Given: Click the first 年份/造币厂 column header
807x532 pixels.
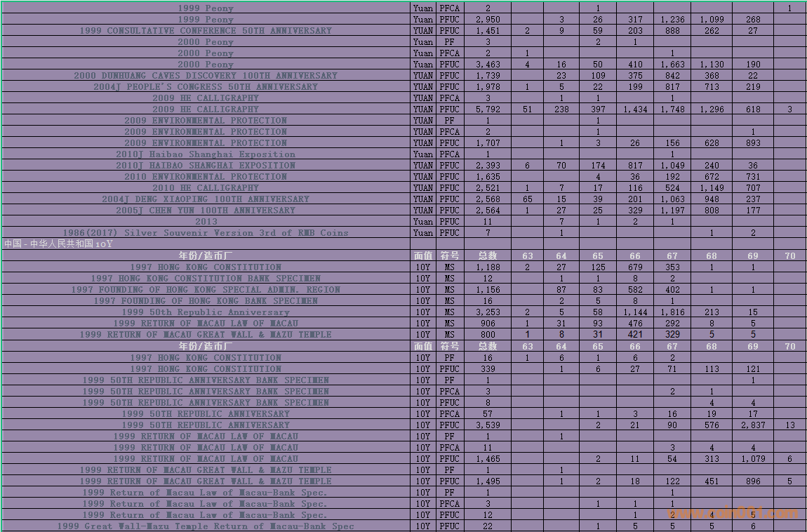Looking at the screenshot, I should click(206, 256).
